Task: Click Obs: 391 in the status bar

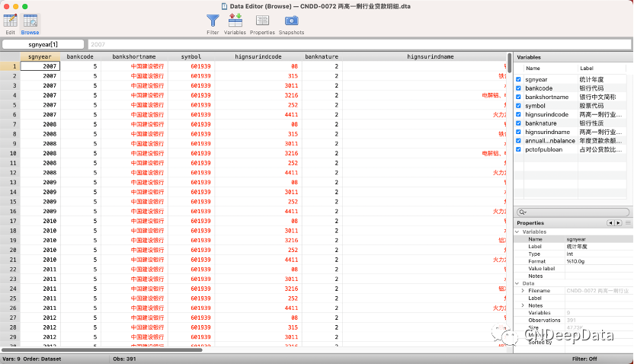Action: pyautogui.click(x=124, y=359)
